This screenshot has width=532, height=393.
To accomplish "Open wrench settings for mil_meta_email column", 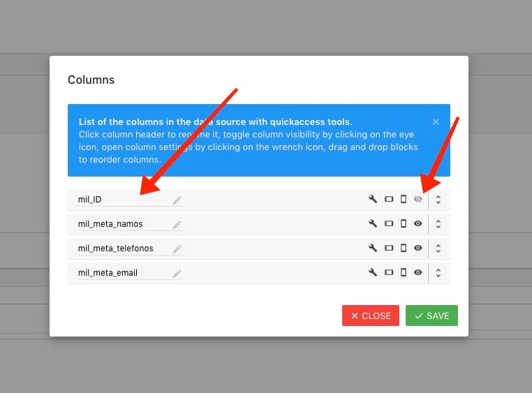I will coord(373,272).
